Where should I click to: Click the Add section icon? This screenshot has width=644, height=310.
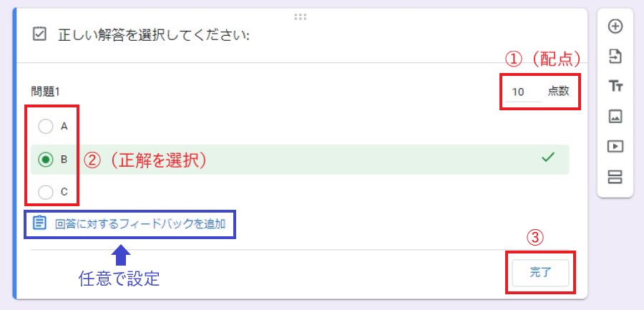[615, 177]
